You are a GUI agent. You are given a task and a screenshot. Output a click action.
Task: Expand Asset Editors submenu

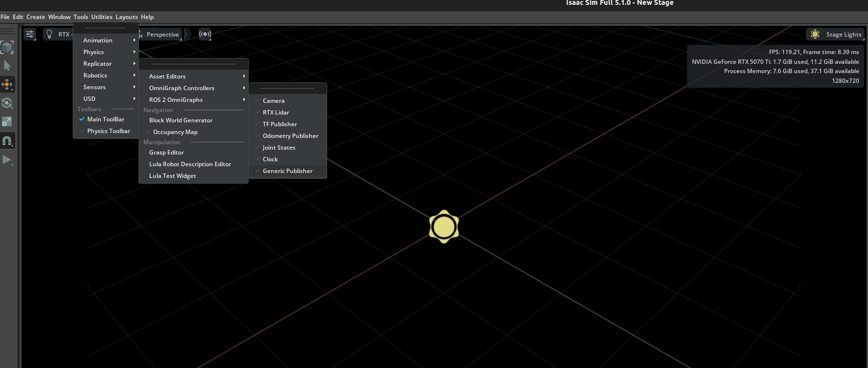[194, 77]
